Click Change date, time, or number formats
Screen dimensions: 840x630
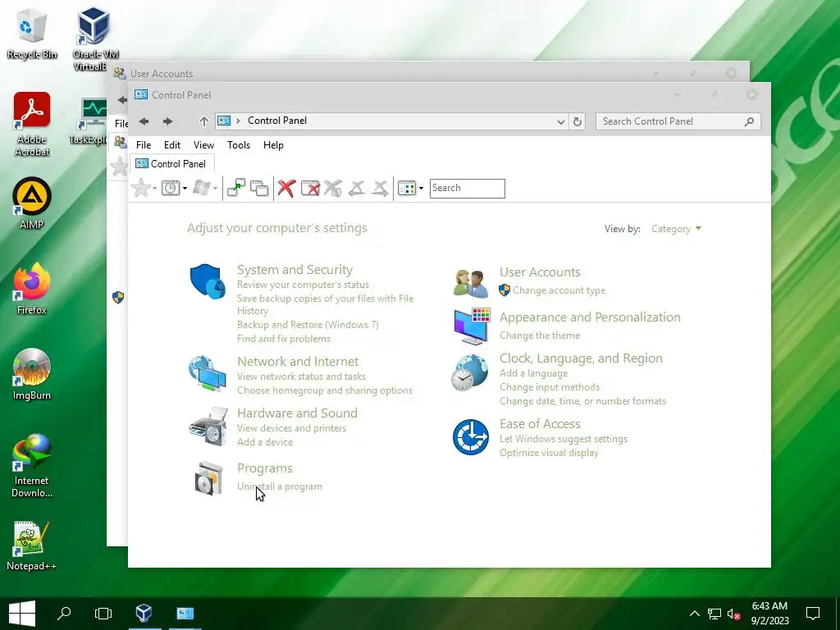pos(582,401)
